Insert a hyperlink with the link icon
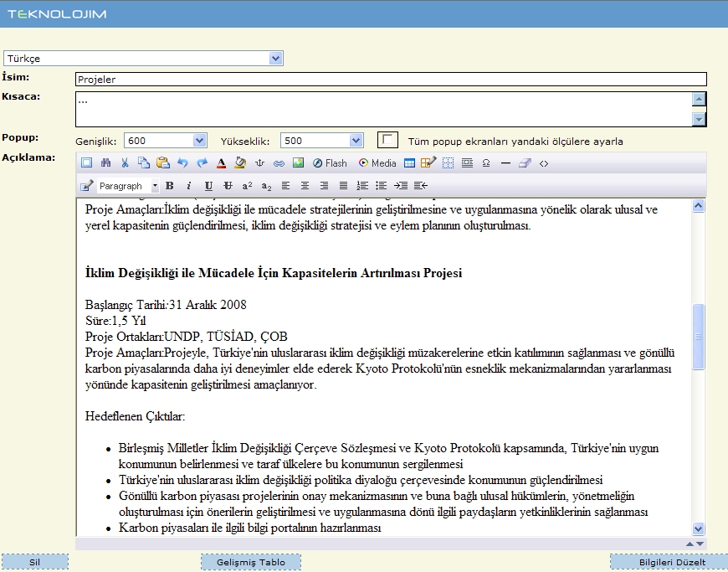Image resolution: width=728 pixels, height=572 pixels. pyautogui.click(x=279, y=163)
